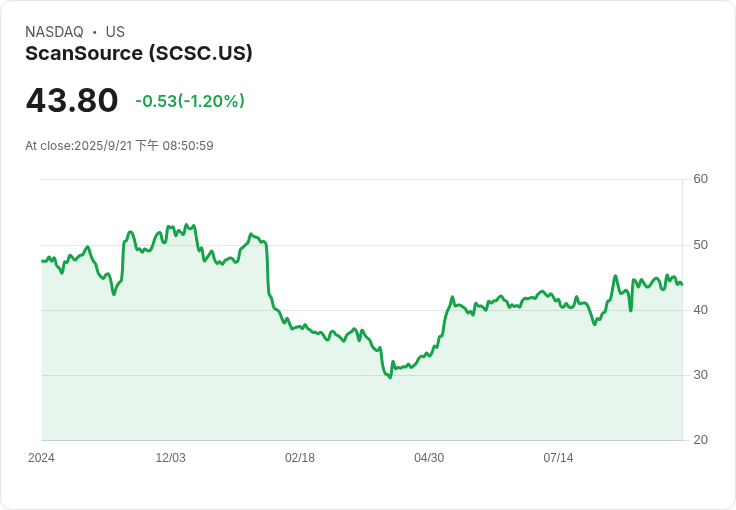Click the lowest trough of the price line
This screenshot has height=510, width=736.
point(390,377)
